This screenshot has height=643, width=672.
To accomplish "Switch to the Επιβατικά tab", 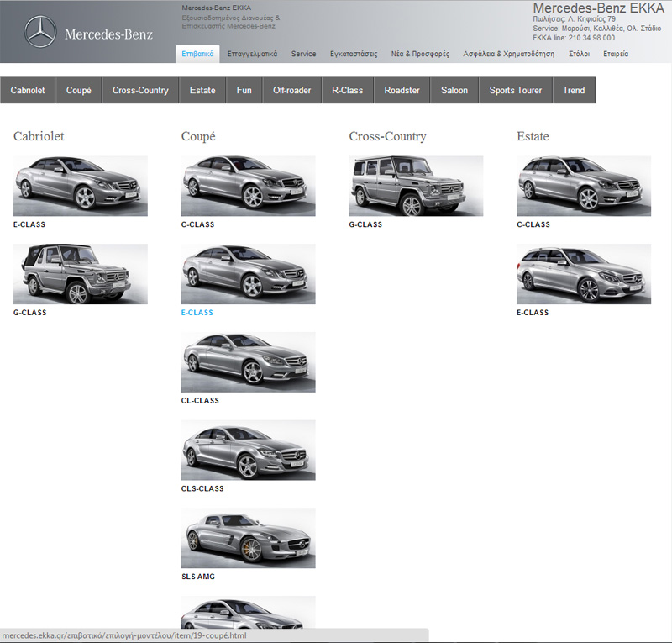I will (x=199, y=54).
